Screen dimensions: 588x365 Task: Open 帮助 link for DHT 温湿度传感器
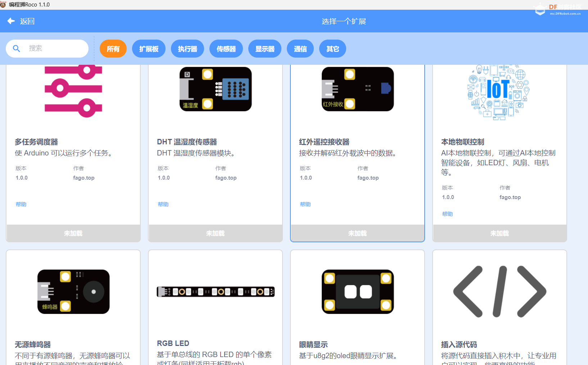pos(163,204)
